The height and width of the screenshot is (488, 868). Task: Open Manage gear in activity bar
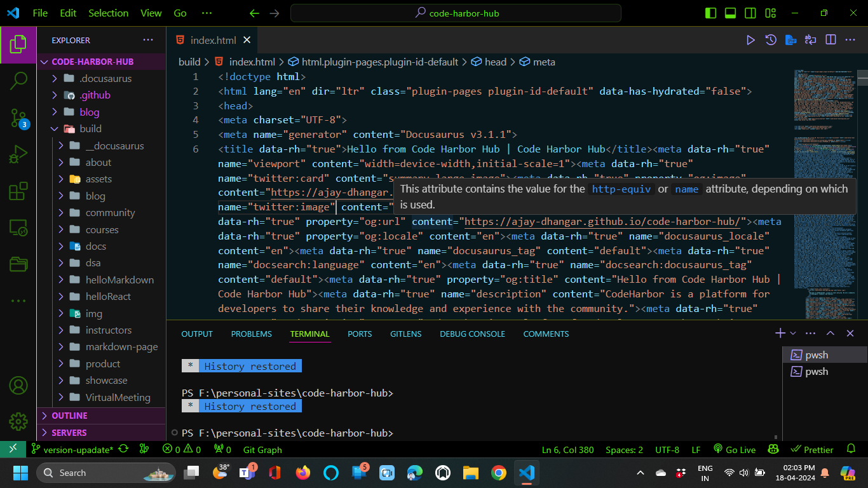click(x=18, y=421)
